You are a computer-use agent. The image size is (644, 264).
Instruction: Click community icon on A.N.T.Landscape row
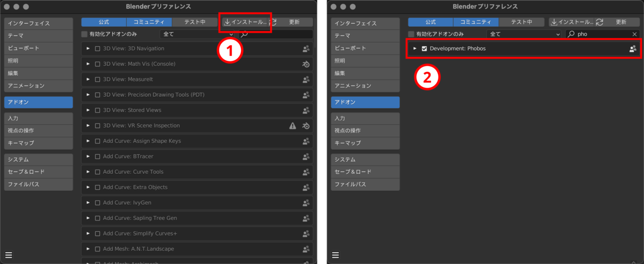pos(306,249)
